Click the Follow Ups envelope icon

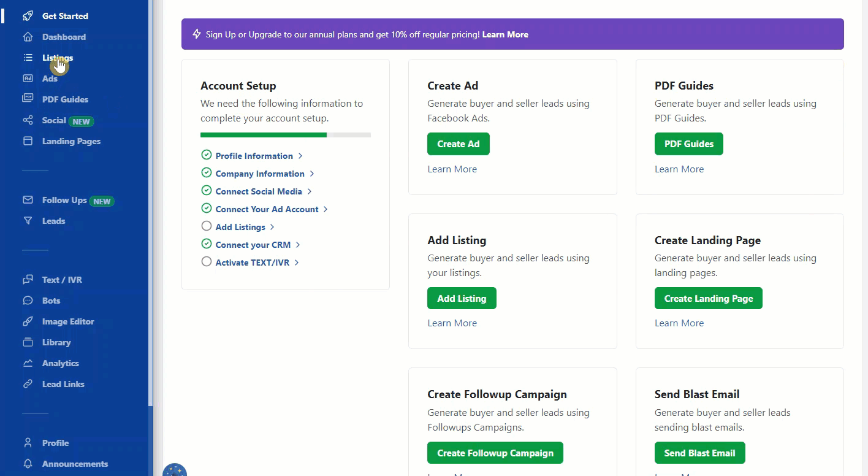tap(28, 200)
